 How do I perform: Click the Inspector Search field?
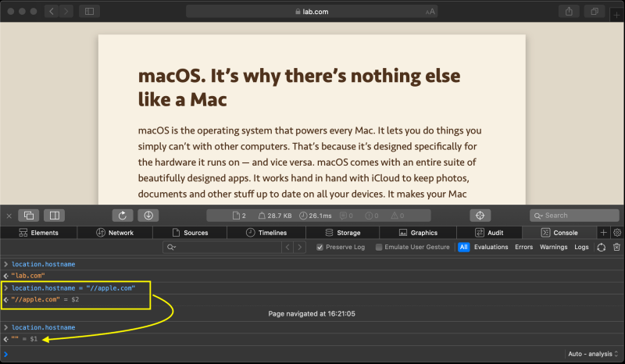pyautogui.click(x=574, y=216)
